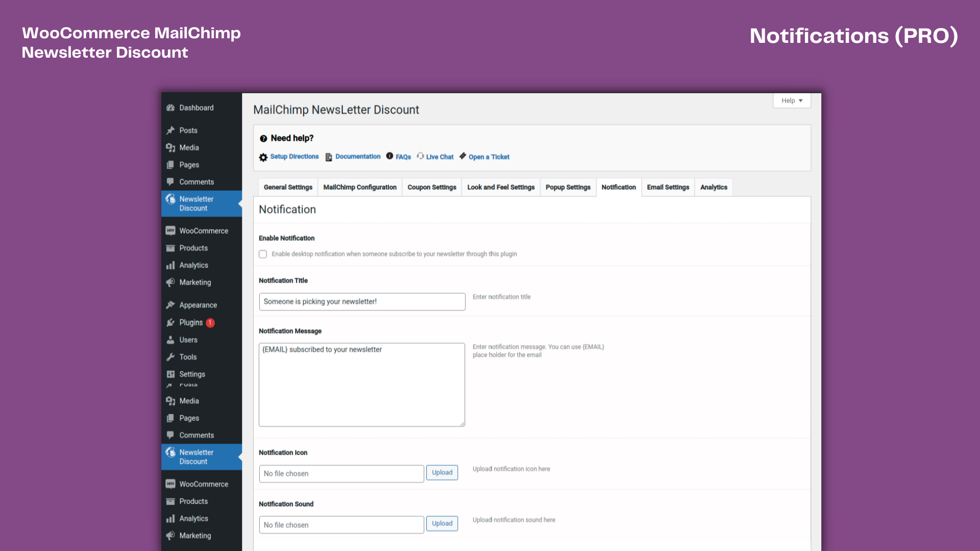Open the Settings menu label
Viewport: 980px width, 551px height.
pos(192,374)
